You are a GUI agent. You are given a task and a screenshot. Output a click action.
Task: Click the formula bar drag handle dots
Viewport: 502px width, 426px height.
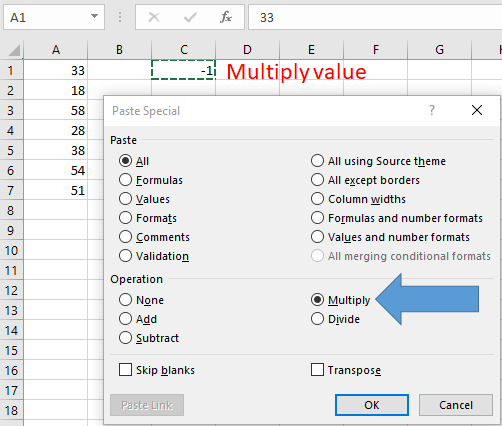tap(120, 17)
